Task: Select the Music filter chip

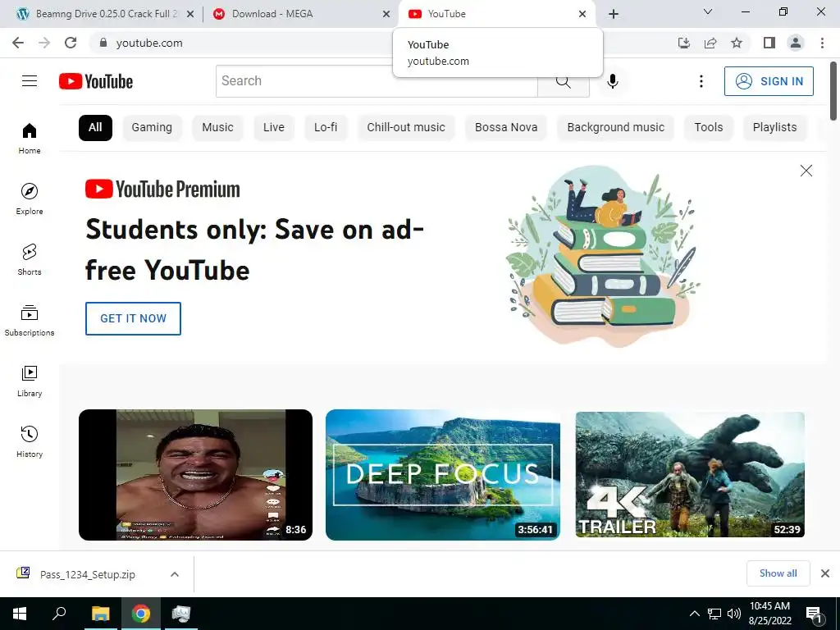Action: [x=217, y=127]
